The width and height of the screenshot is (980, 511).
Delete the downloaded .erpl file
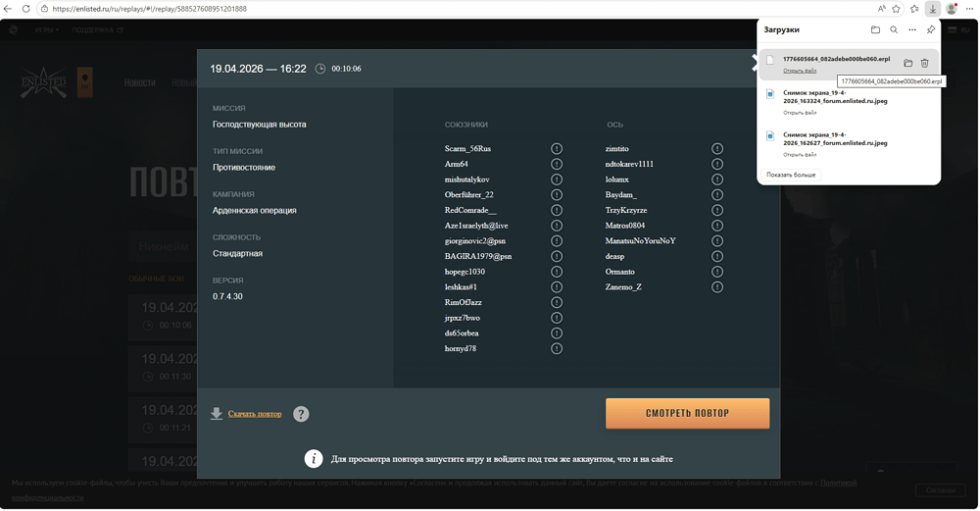[x=924, y=64]
